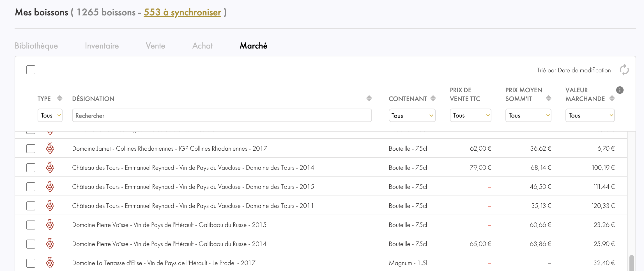Click the 100,19 € market value
The width and height of the screenshot is (644, 271).
click(603, 167)
